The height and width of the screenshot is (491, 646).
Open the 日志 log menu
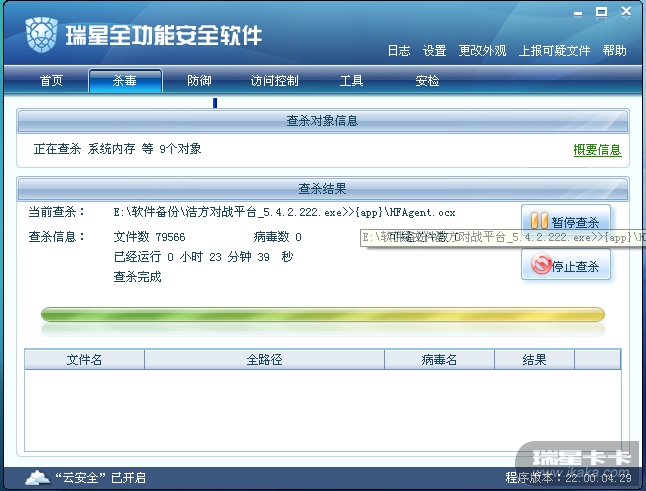point(399,51)
